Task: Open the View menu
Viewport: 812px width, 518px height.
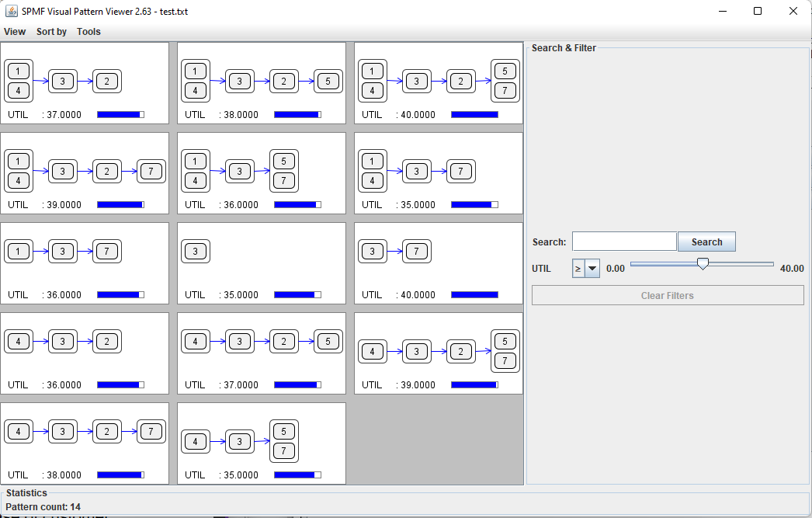Action: 15,32
